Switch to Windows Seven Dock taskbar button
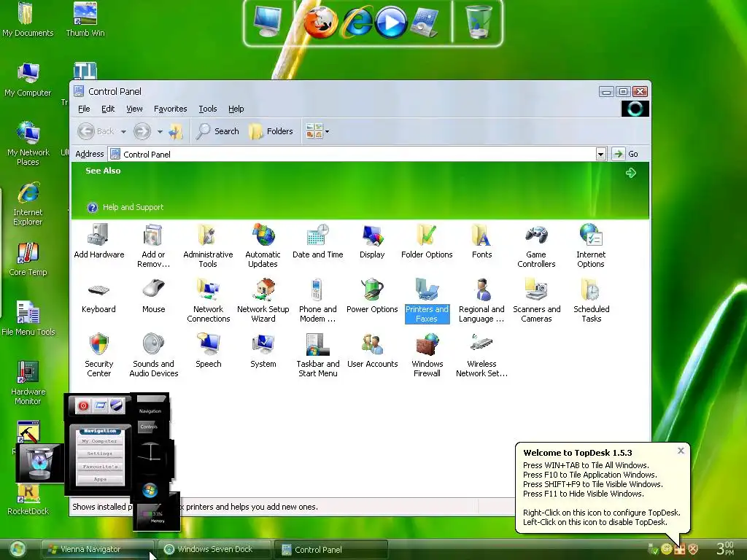This screenshot has height=560, width=747. coord(214,549)
